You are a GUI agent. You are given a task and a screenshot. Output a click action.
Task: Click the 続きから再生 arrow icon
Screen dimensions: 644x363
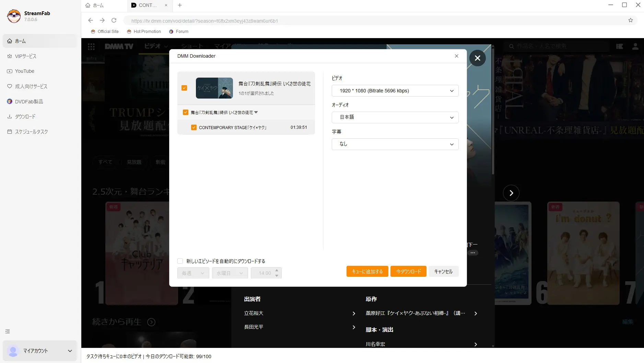point(151,322)
